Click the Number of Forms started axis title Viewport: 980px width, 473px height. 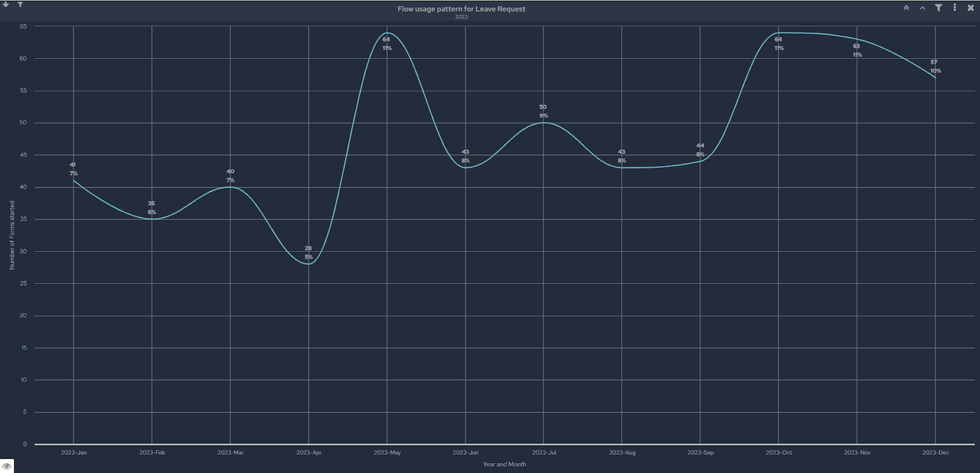pos(12,235)
